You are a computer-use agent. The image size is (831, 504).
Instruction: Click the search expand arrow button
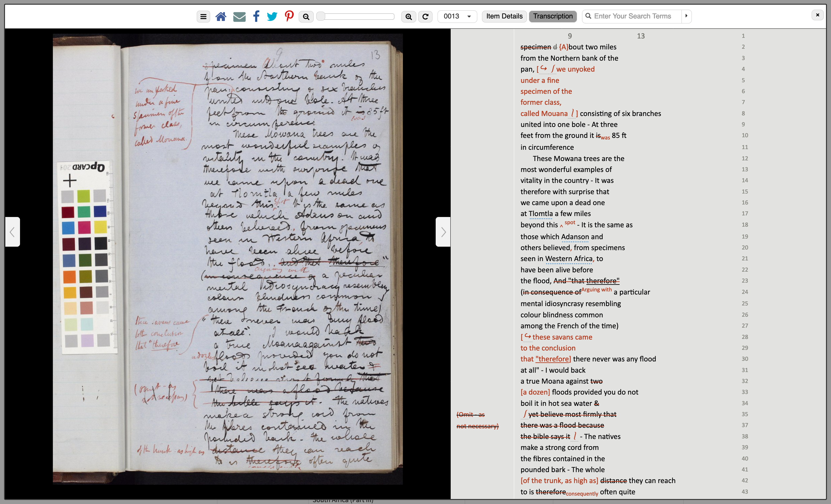pyautogui.click(x=687, y=16)
